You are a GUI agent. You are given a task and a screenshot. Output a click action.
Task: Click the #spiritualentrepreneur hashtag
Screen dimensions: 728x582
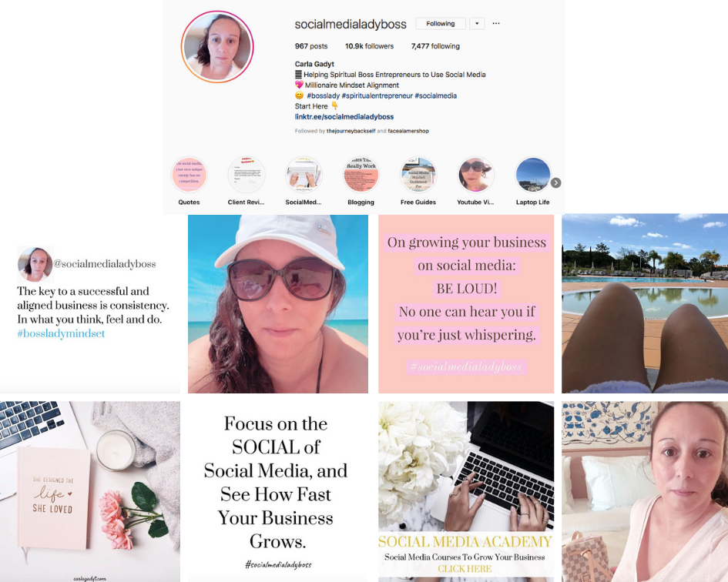[x=377, y=95]
